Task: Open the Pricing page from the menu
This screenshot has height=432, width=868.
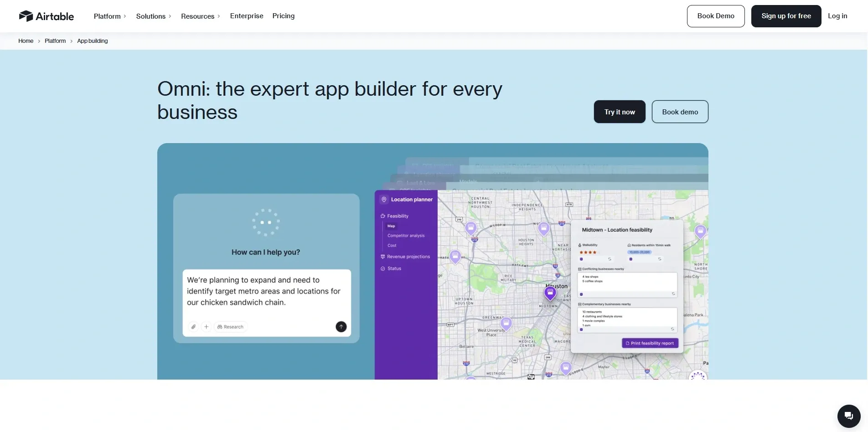Action: pos(283,15)
